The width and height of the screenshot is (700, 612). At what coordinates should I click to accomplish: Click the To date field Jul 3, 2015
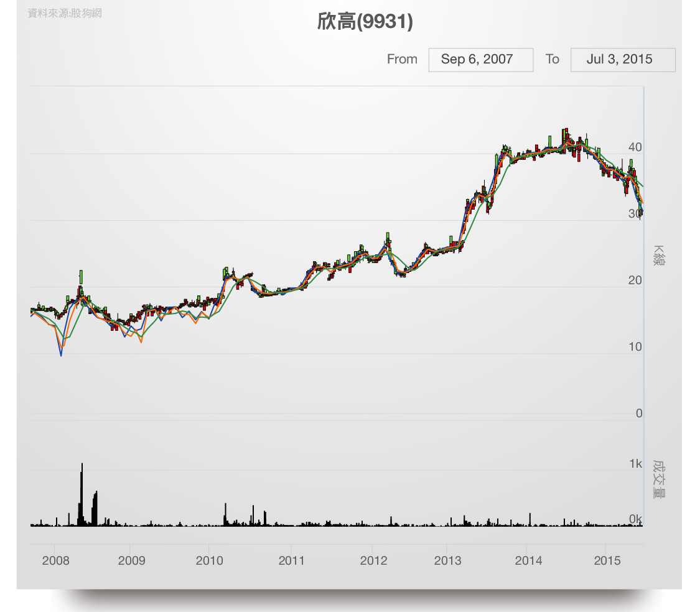pos(623,60)
